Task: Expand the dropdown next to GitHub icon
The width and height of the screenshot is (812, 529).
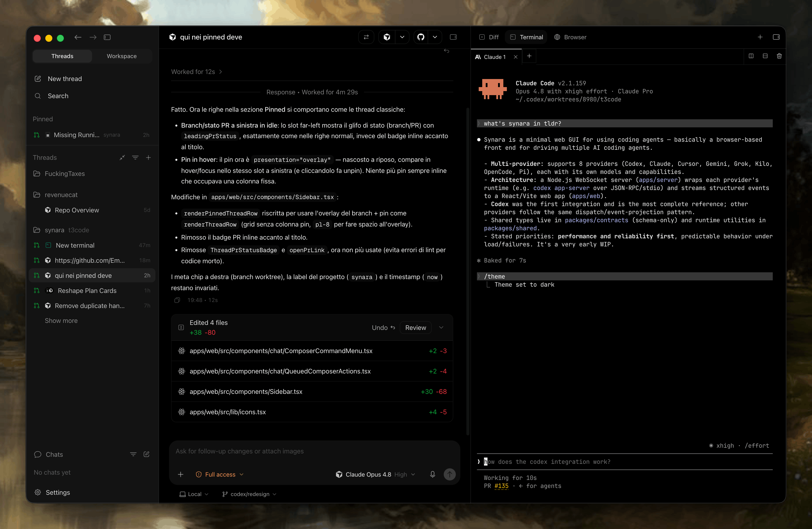Action: [x=435, y=37]
